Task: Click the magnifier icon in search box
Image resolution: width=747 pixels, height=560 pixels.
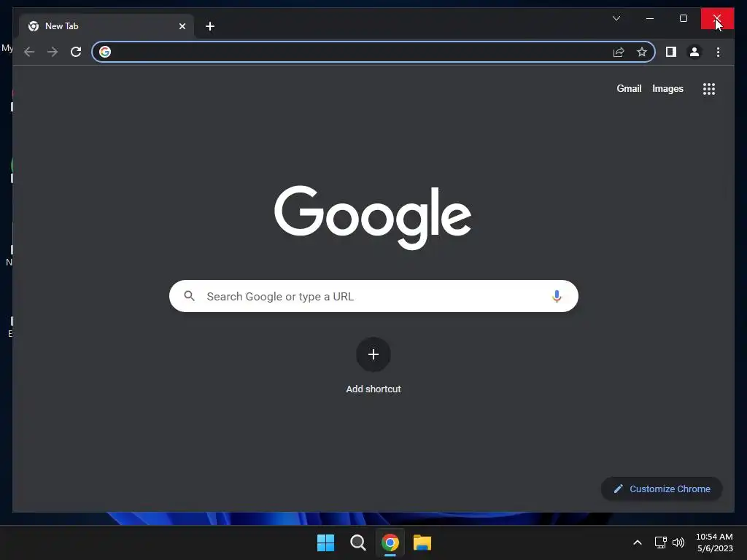Action: (189, 296)
